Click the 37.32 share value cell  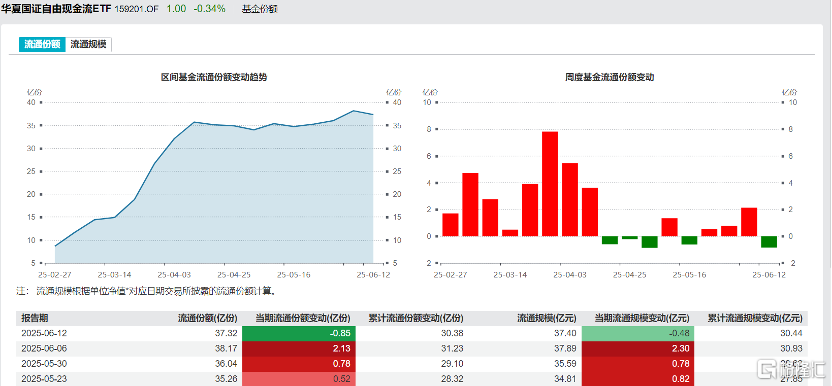[x=225, y=333]
